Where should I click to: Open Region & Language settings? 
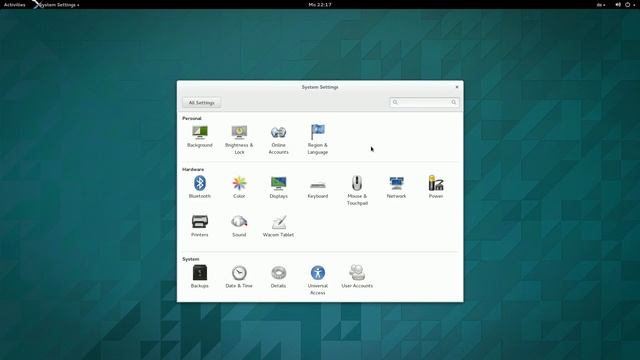click(x=318, y=140)
